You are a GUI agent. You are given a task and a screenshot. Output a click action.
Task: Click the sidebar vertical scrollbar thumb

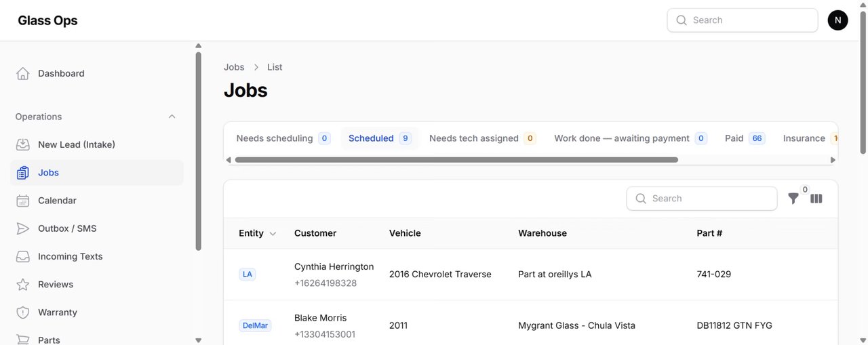[198, 152]
